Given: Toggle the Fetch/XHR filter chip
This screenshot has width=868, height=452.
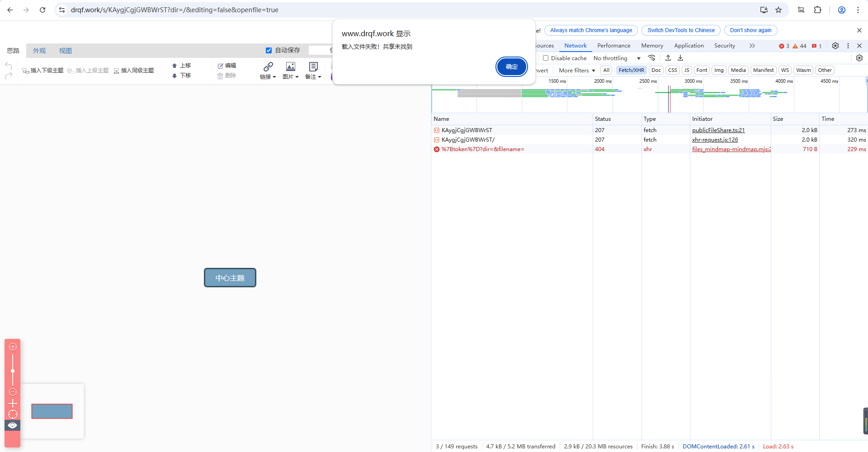Looking at the screenshot, I should [x=631, y=70].
